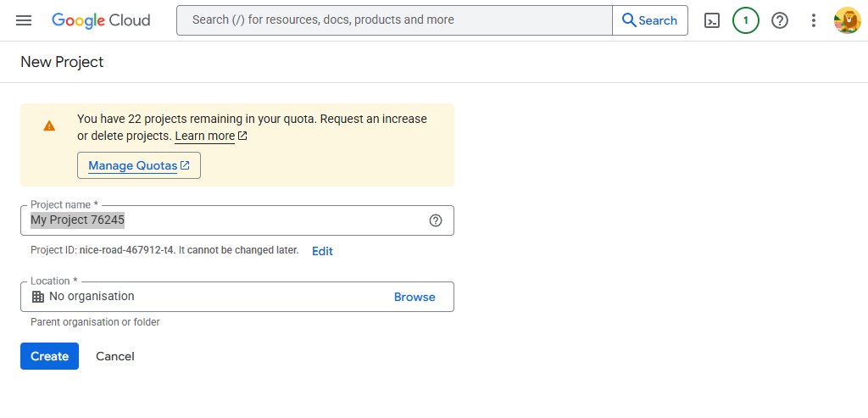This screenshot has width=868, height=418.
Task: Open the hamburger navigation menu
Action: click(x=24, y=20)
